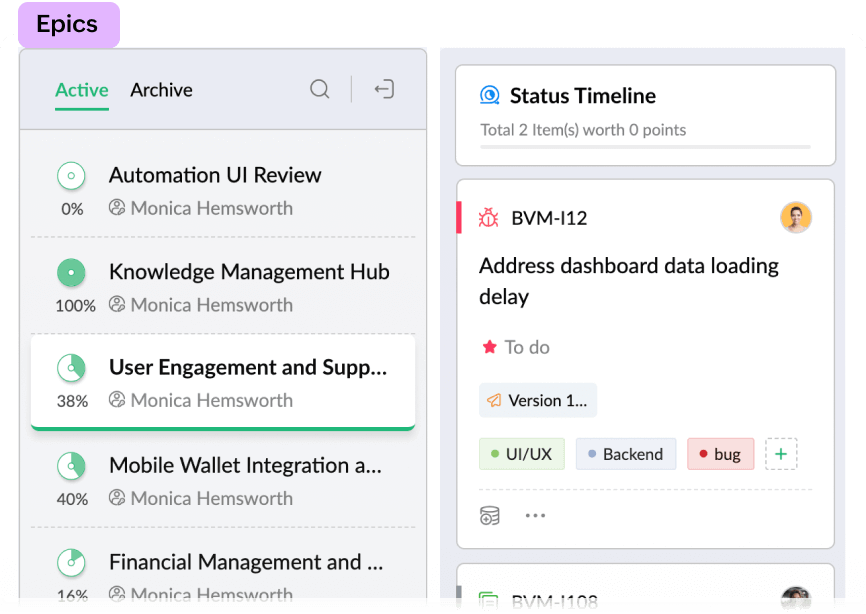Click the Status Timeline icon
866x614 pixels.
click(x=490, y=96)
